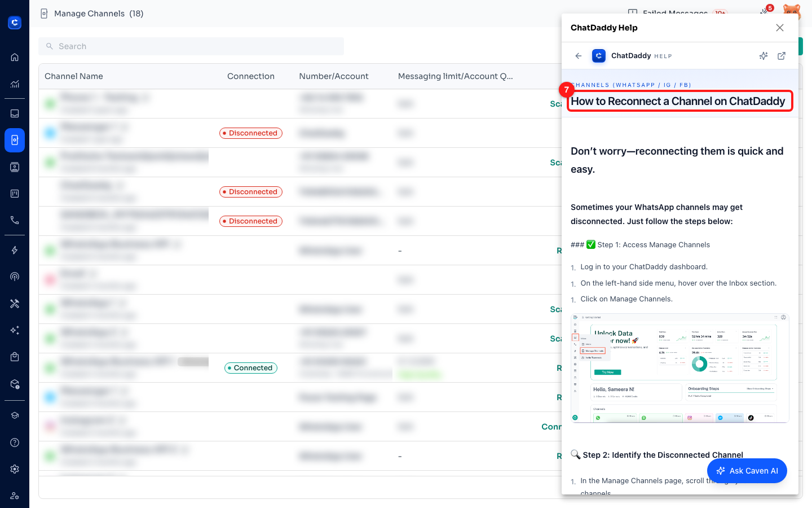
Task: Click the green Connected status badge
Action: coord(251,368)
